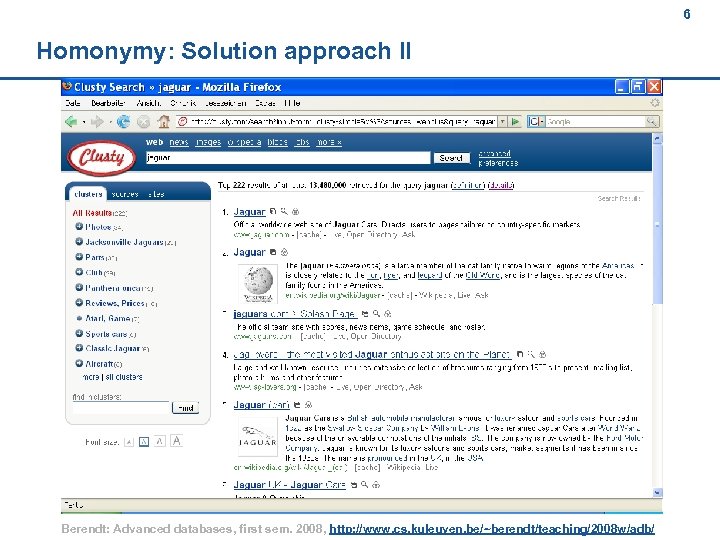Open the Extras menu
This screenshot has width=720, height=540.
click(x=265, y=103)
